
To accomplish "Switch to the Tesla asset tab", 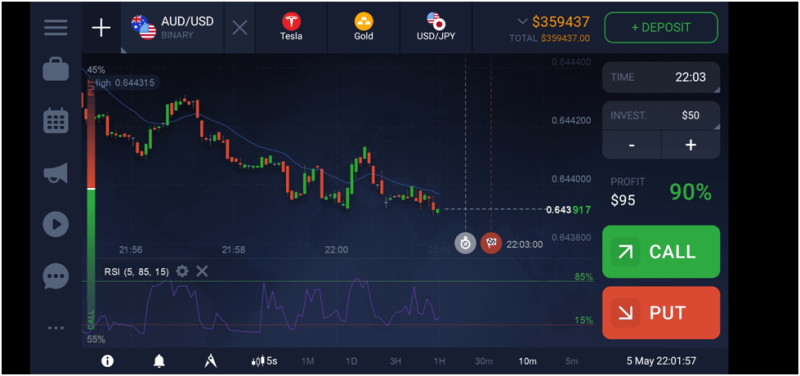I will click(291, 28).
